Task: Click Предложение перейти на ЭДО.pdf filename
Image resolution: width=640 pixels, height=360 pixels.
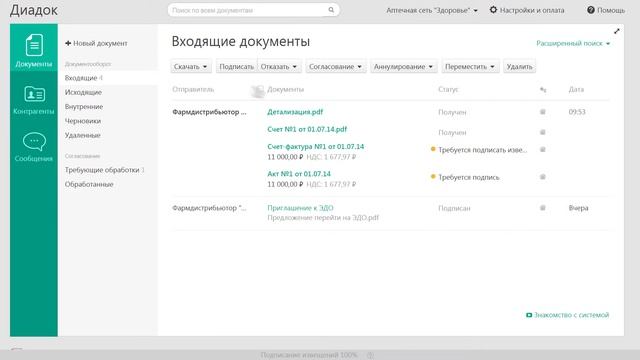Action: (x=323, y=218)
